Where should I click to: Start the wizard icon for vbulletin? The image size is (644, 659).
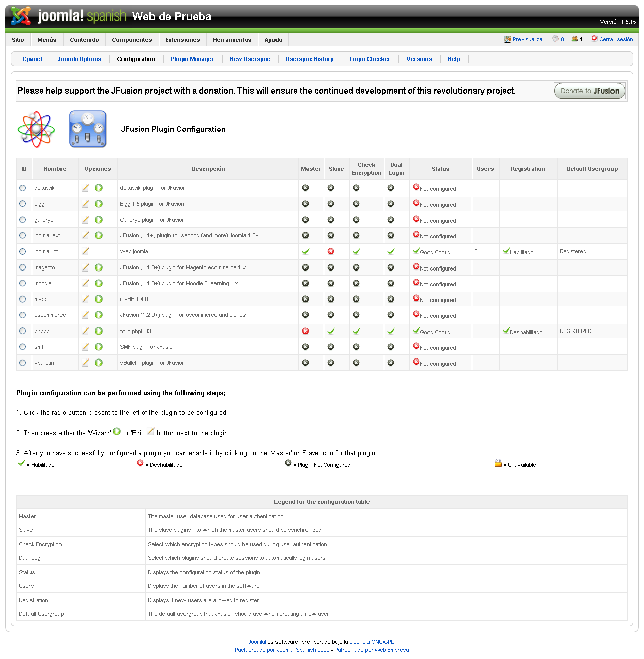pyautogui.click(x=99, y=363)
